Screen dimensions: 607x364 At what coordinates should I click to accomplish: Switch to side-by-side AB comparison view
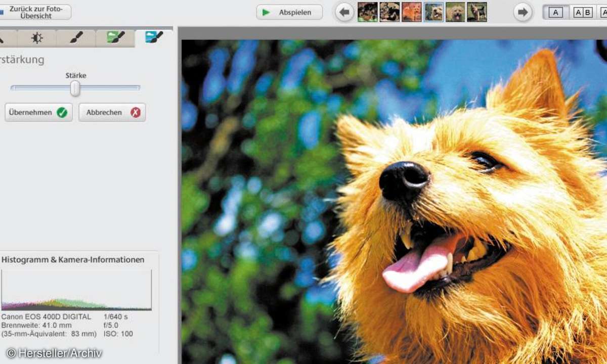pos(583,13)
